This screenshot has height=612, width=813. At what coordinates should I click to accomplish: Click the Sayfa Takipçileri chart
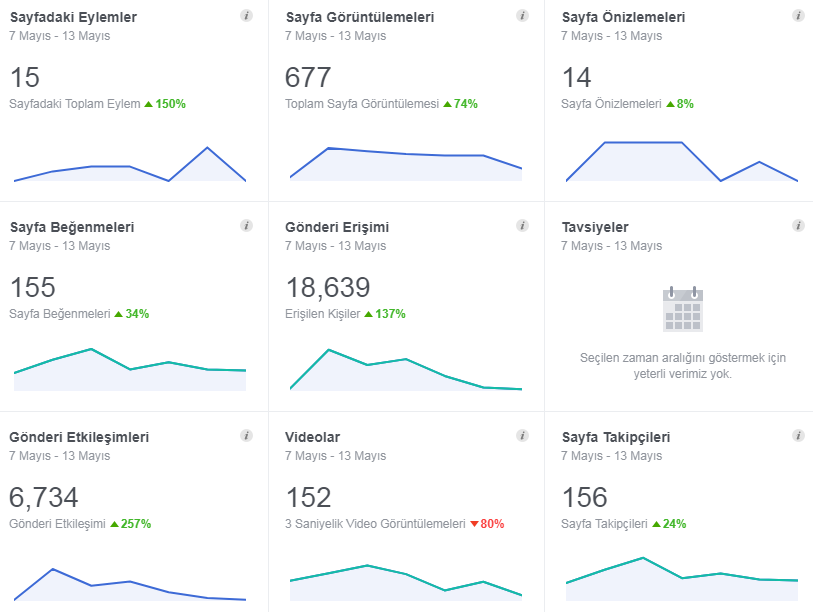682,579
